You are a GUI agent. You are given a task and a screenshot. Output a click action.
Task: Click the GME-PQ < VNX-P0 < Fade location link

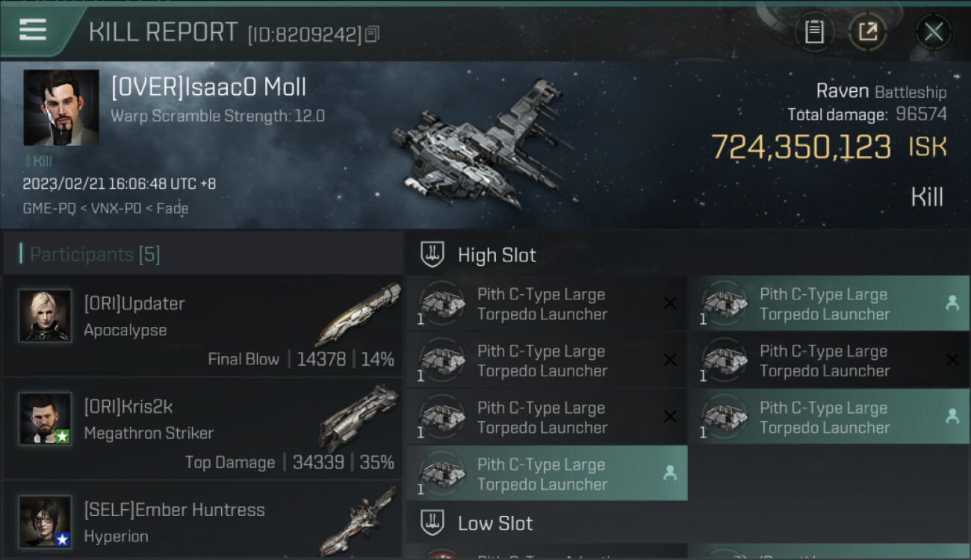[105, 208]
